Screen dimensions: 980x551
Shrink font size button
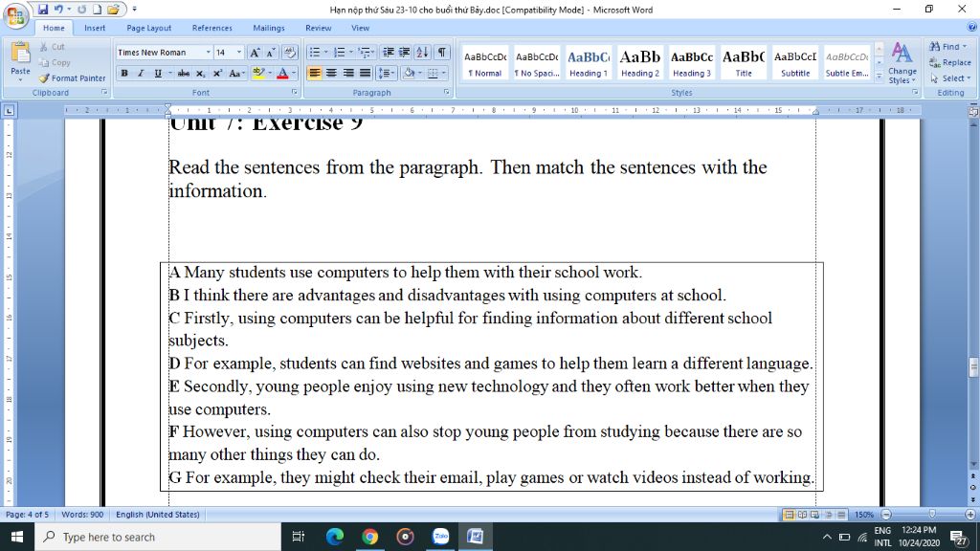coord(271,53)
